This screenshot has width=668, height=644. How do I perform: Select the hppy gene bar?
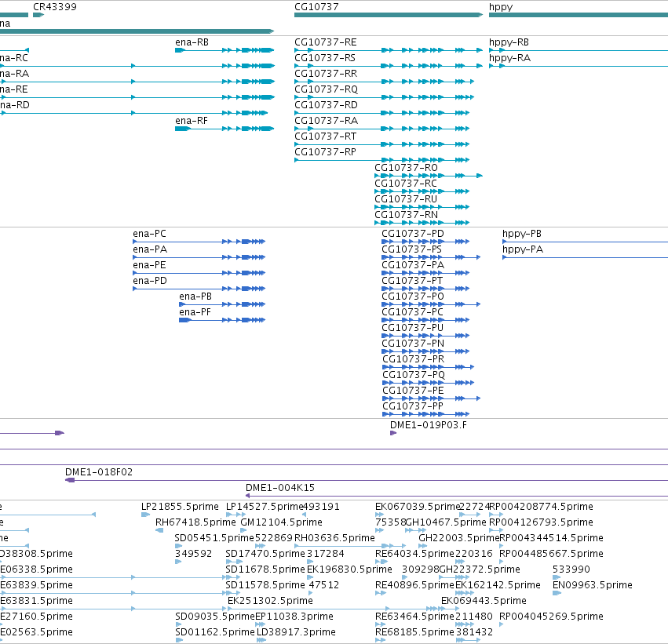(x=579, y=15)
